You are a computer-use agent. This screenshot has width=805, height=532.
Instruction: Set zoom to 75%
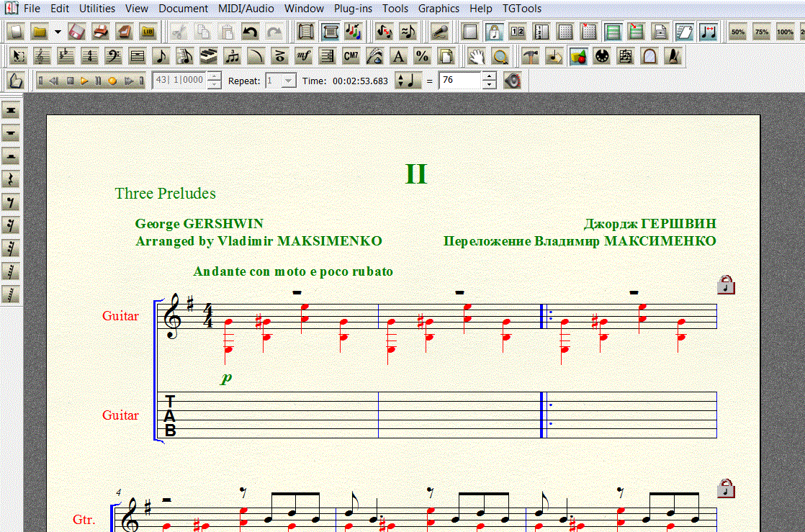point(762,32)
